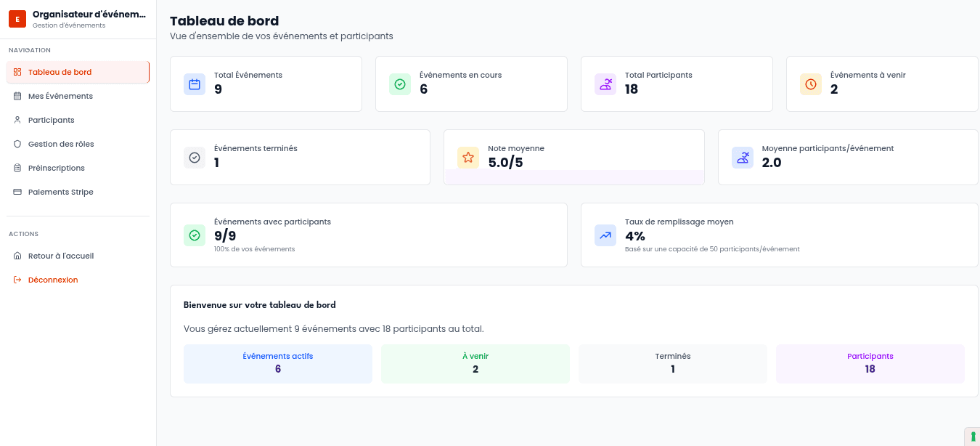The height and width of the screenshot is (446, 980).
Task: Open Paiements Stripe page
Action: tap(60, 192)
